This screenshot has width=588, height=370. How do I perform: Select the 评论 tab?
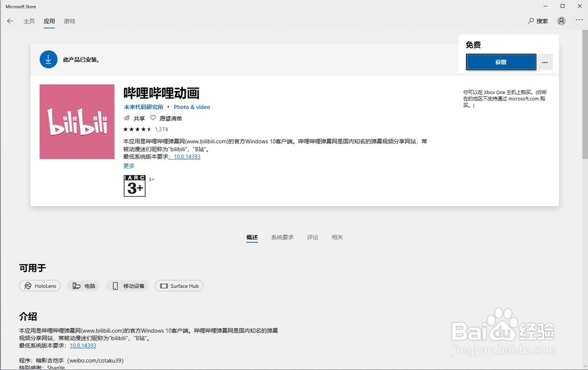click(x=312, y=237)
